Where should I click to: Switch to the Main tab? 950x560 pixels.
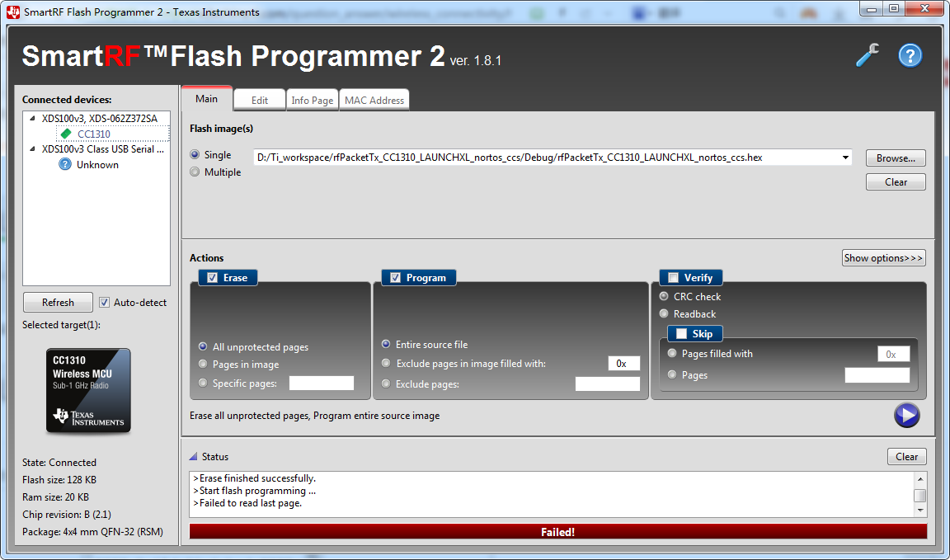coord(207,99)
